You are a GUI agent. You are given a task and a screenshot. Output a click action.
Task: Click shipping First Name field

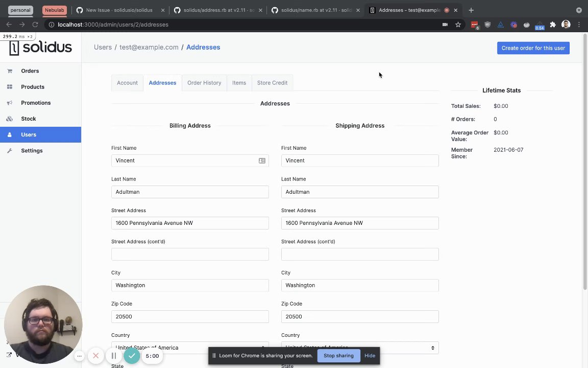coord(360,160)
